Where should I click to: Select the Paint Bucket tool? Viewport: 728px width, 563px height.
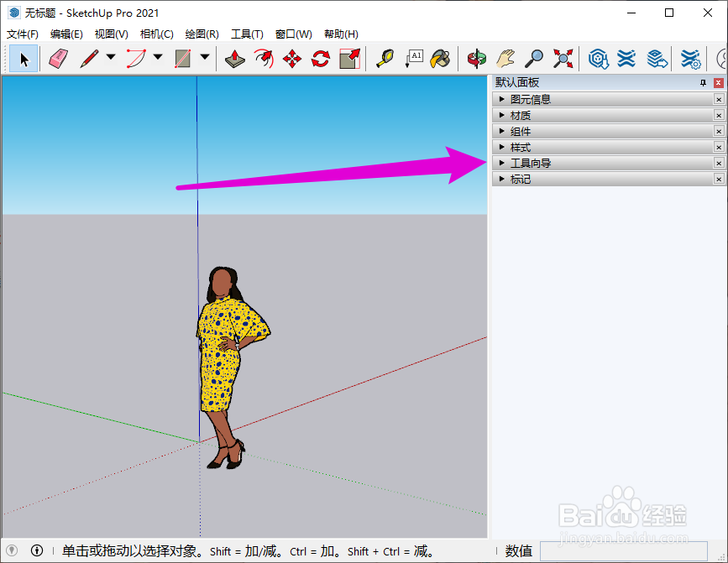tap(440, 58)
